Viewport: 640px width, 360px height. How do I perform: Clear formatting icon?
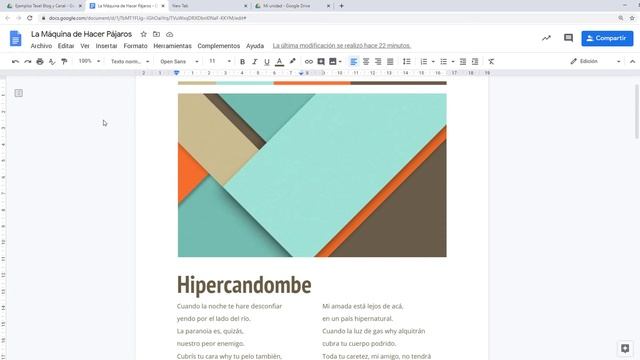pos(491,62)
